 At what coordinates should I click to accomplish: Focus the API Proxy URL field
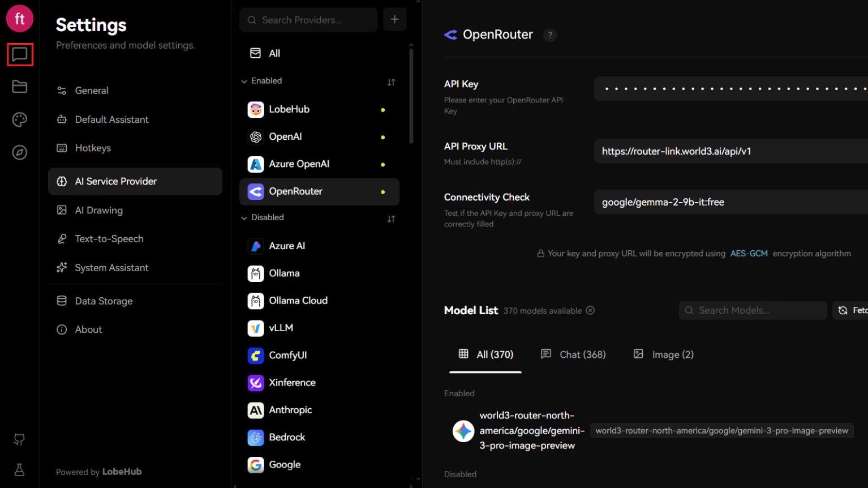point(731,151)
